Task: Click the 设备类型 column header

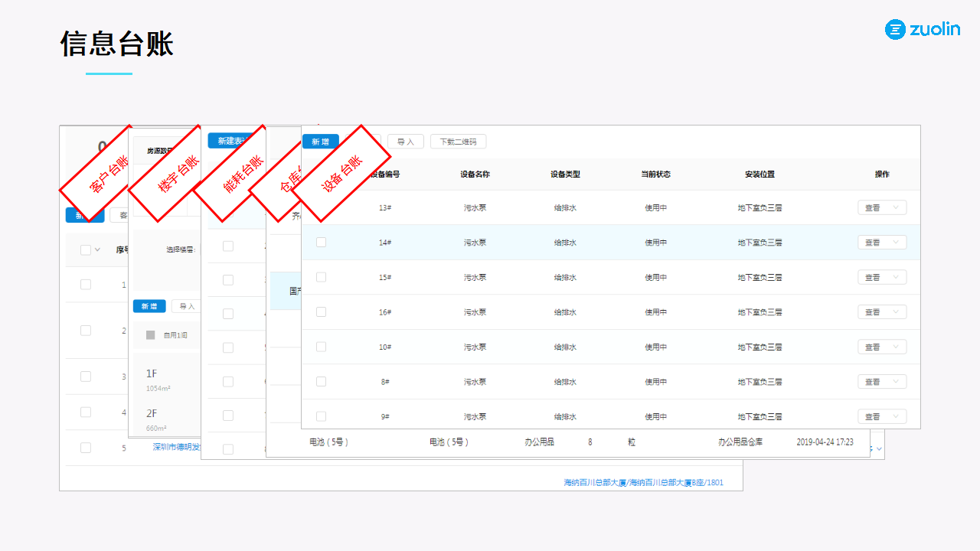Action: click(565, 174)
